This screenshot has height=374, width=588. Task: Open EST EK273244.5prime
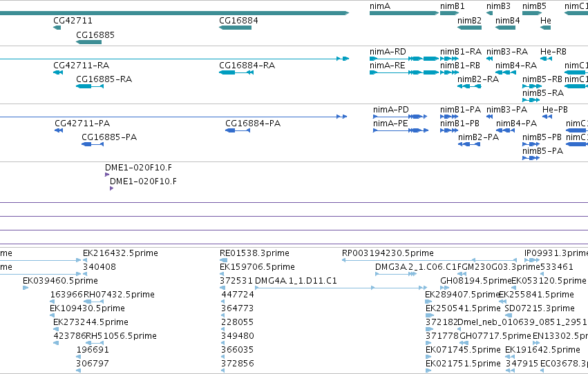[x=91, y=322]
